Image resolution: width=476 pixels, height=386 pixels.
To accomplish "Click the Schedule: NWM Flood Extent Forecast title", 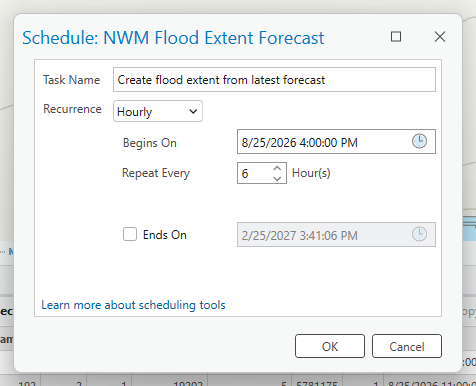I will pyautogui.click(x=173, y=38).
